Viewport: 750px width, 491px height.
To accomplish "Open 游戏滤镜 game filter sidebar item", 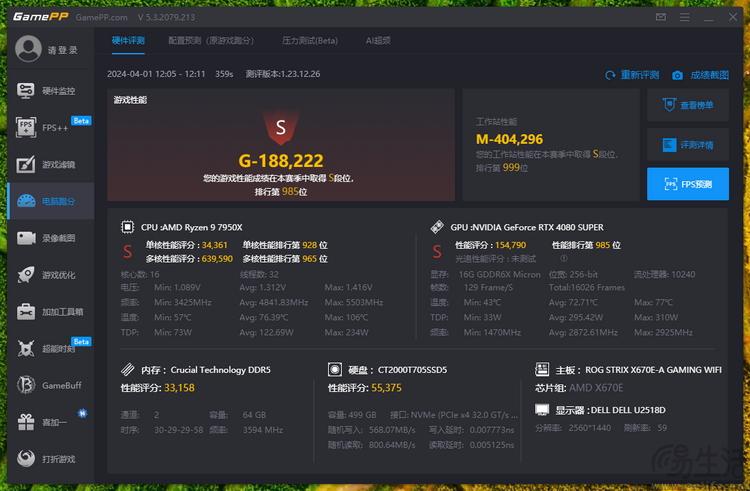I will (51, 164).
